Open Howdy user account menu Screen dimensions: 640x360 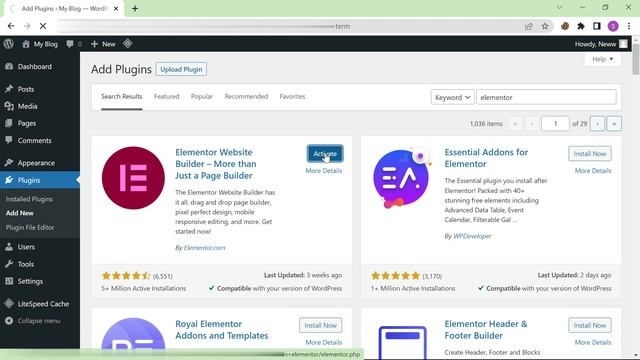pyautogui.click(x=601, y=44)
